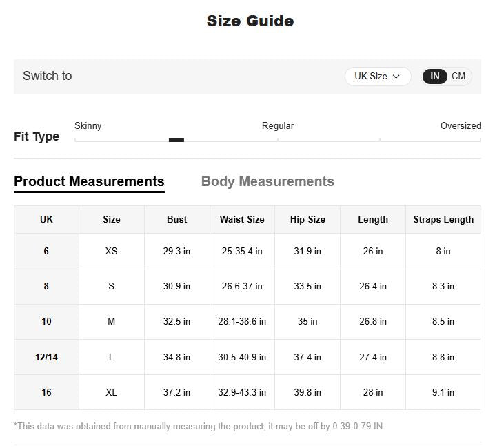
Task: Select the UK 12/14 row cell
Action: click(46, 357)
